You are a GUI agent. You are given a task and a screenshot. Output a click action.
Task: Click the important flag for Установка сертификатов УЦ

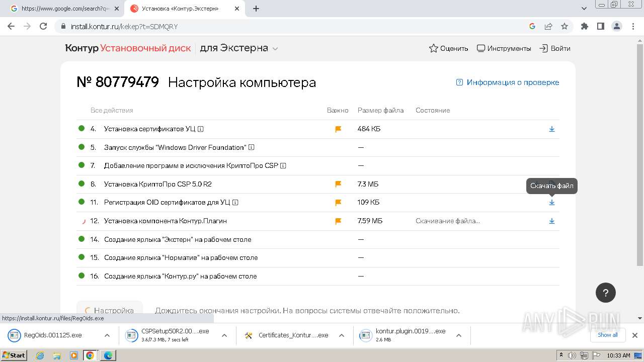click(338, 129)
